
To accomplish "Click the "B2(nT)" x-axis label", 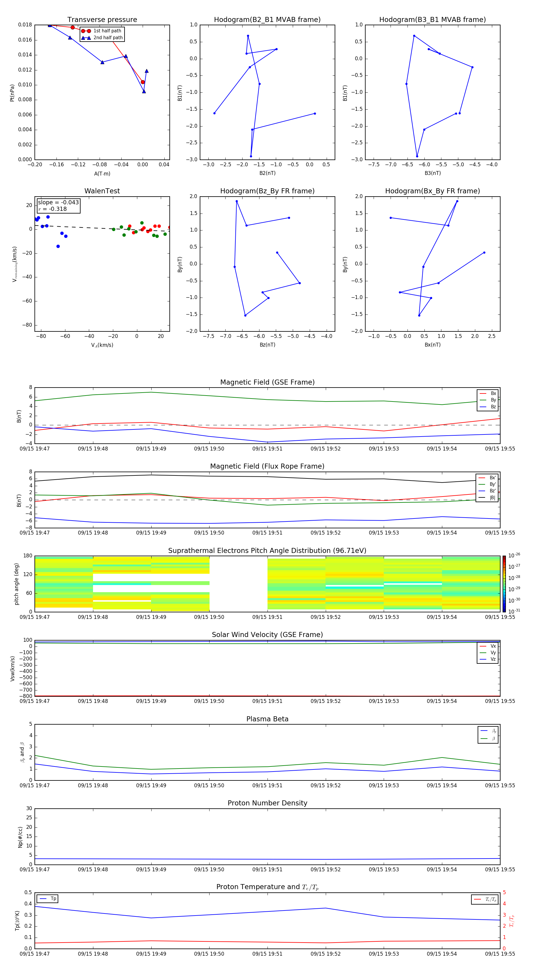I will click(267, 173).
